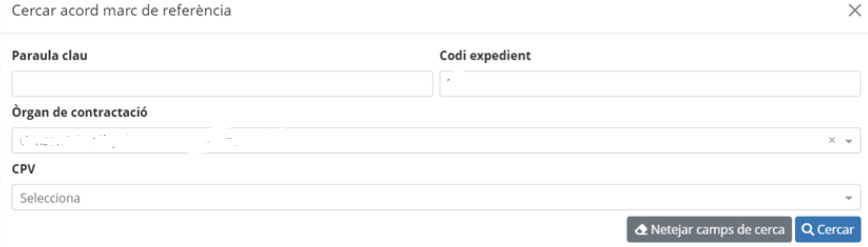This screenshot has height=247, width=868.
Task: Focus the Codi expedient text field
Action: click(x=650, y=84)
